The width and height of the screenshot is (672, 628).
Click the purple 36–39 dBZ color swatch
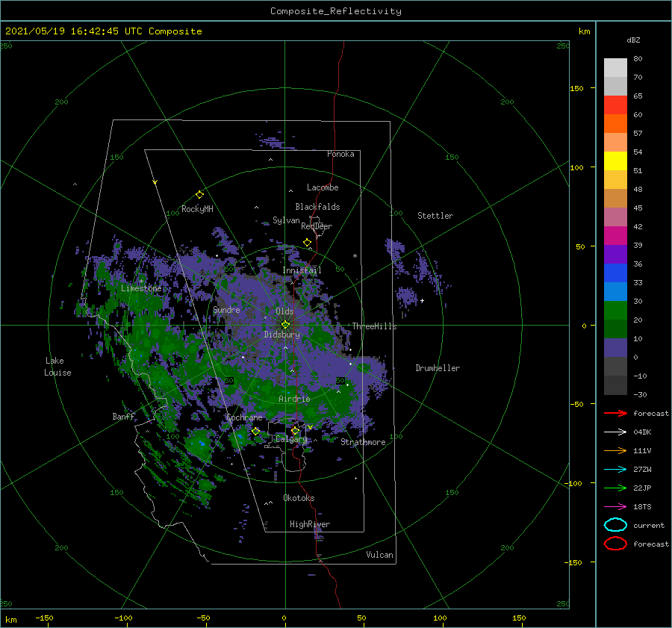click(615, 255)
